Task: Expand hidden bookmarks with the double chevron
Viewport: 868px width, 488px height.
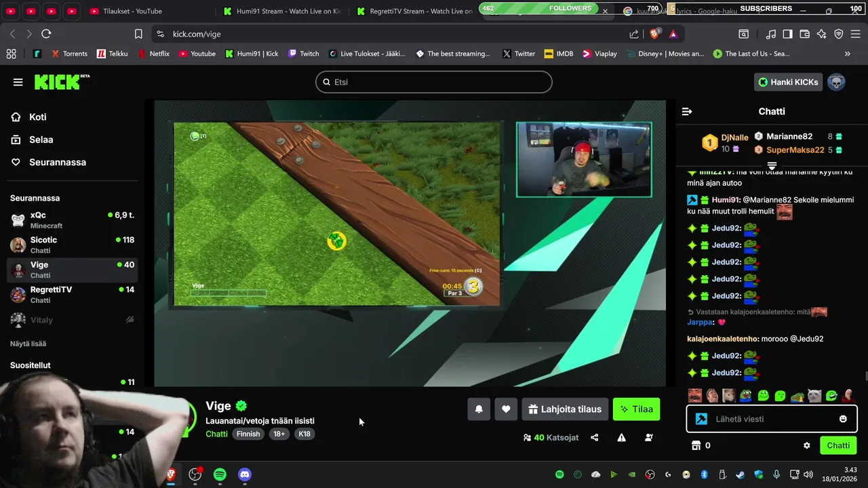Action: 847,54
